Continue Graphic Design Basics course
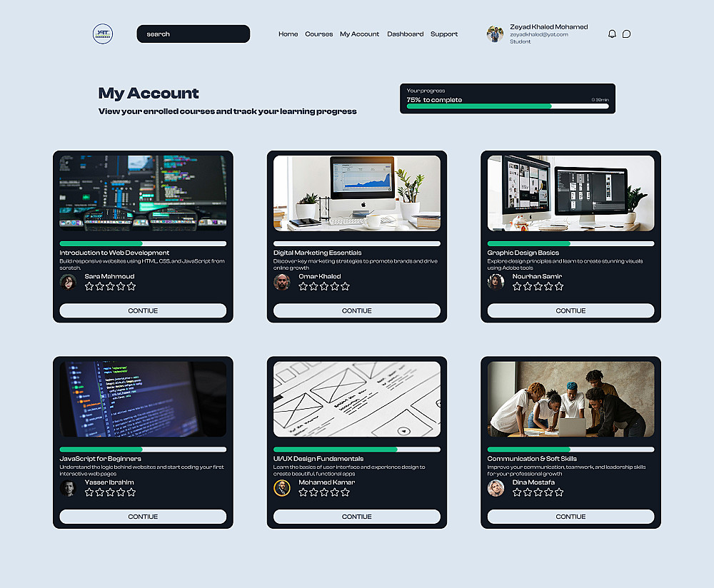This screenshot has width=714, height=588. point(570,310)
